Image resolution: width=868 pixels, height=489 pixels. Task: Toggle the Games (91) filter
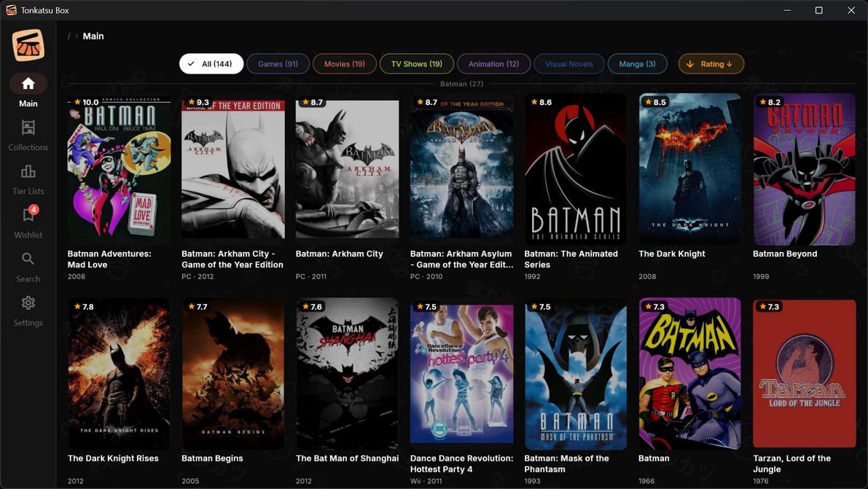point(278,64)
